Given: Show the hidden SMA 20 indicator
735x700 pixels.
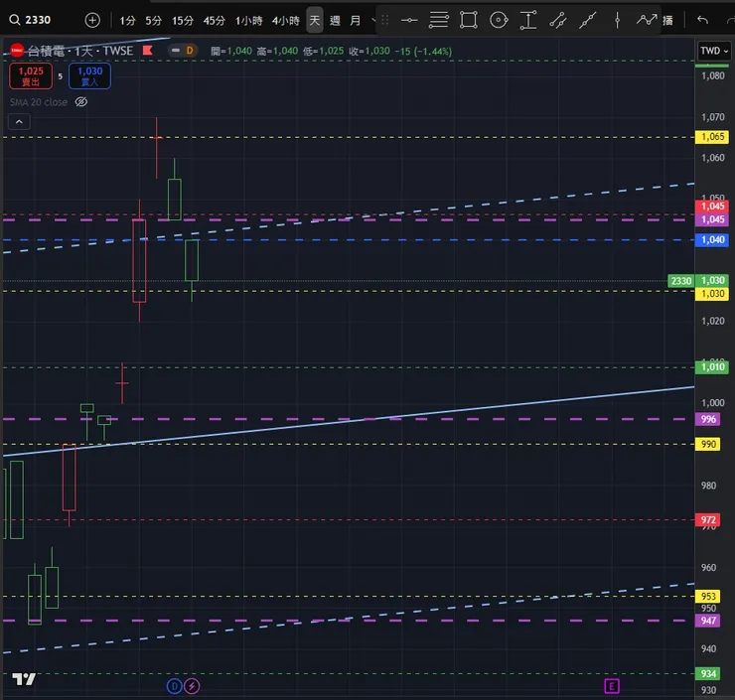Looking at the screenshot, I should point(81,101).
